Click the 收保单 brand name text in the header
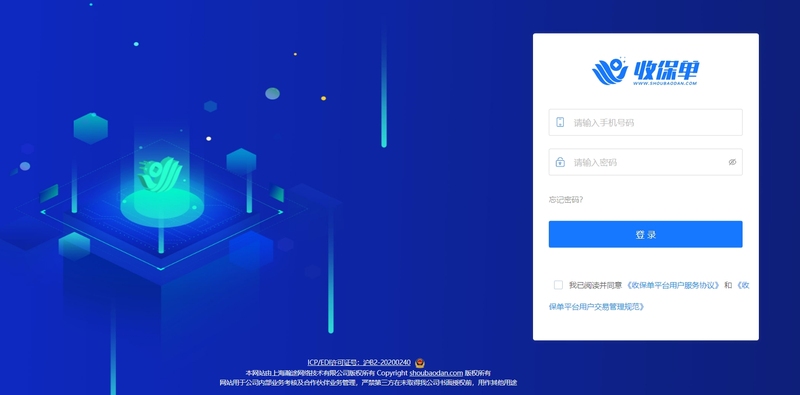The height and width of the screenshot is (395, 800). click(666, 69)
